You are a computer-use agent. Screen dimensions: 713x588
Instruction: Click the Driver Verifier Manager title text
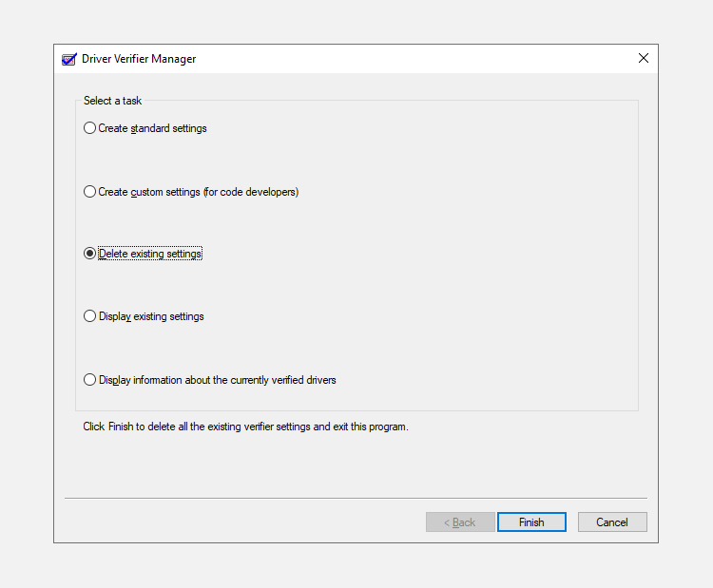click(x=139, y=59)
